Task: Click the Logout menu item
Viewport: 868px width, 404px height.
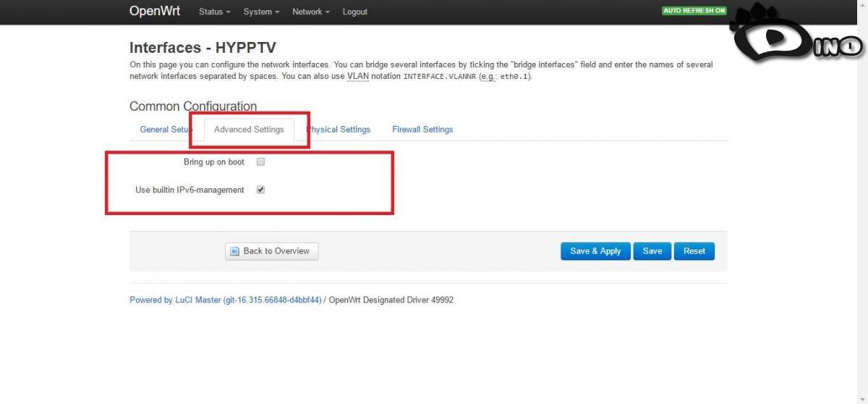Action: (x=354, y=12)
